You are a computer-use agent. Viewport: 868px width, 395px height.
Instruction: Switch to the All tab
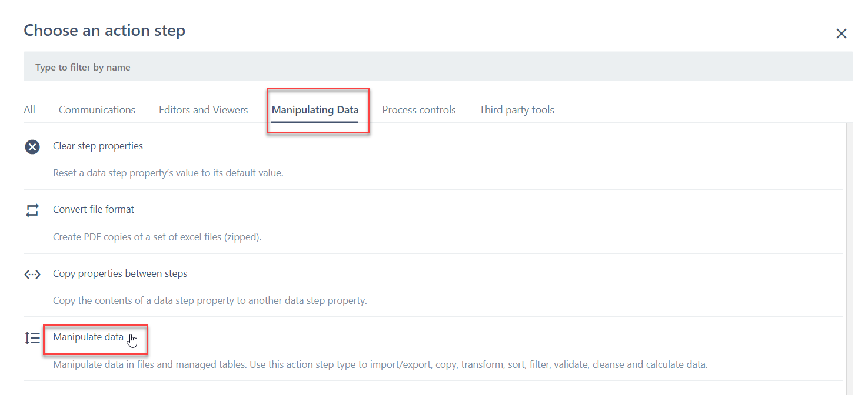29,110
